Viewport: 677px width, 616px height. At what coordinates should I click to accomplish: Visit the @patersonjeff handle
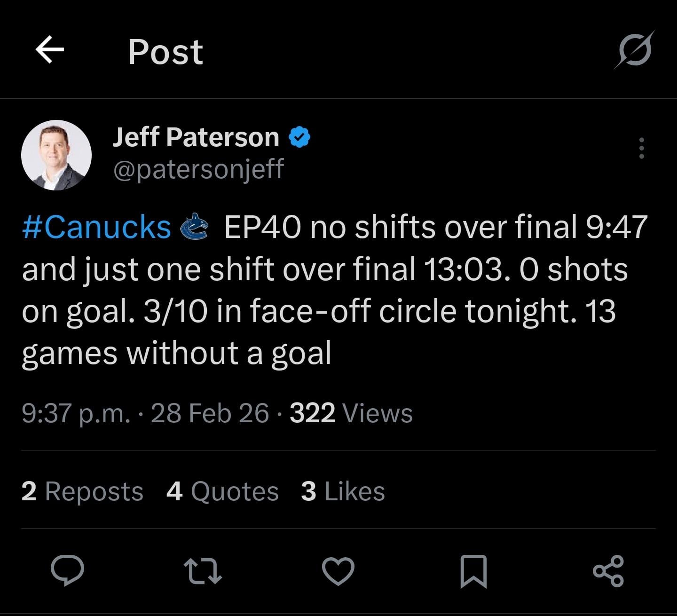[x=198, y=169]
